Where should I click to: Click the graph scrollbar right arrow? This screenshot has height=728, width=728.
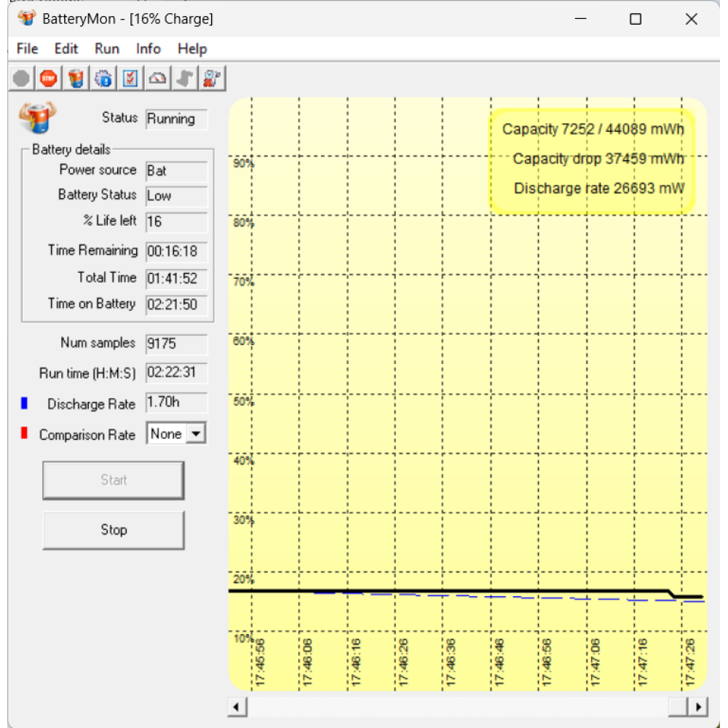point(698,707)
